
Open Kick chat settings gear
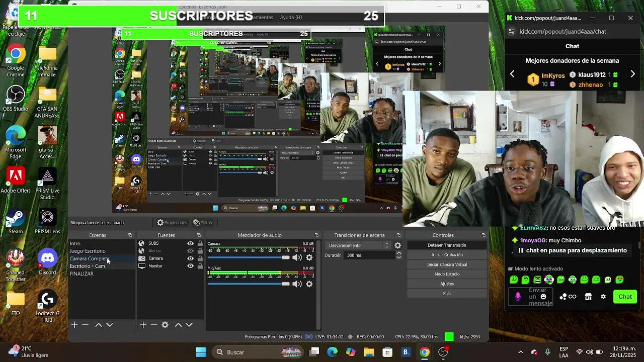(603, 297)
